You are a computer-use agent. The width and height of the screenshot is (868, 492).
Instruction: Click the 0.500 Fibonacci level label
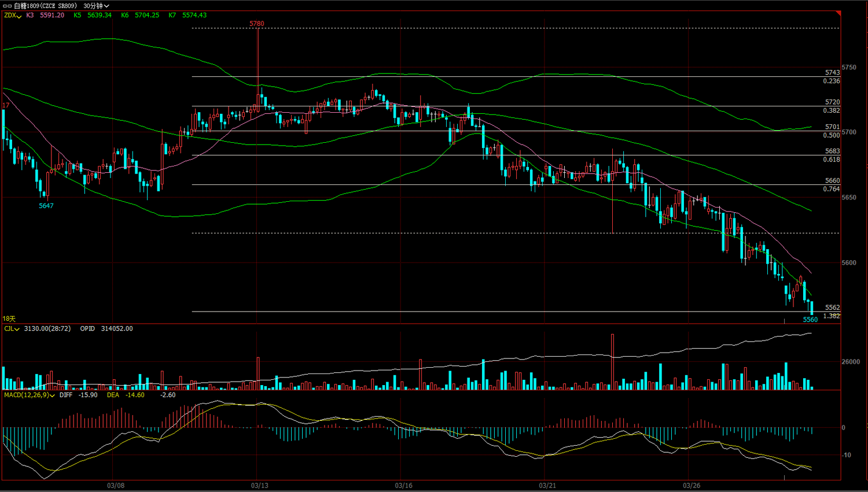(832, 135)
